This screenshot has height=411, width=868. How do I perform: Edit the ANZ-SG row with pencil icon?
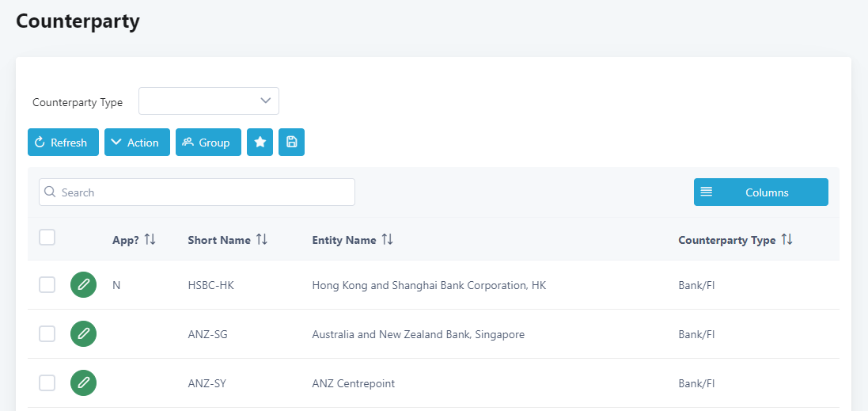[83, 334]
